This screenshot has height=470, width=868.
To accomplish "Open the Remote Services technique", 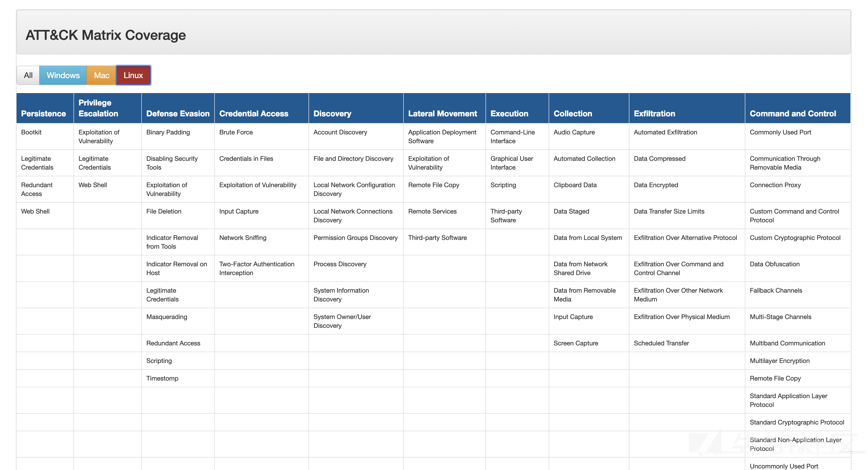I will coord(432,211).
